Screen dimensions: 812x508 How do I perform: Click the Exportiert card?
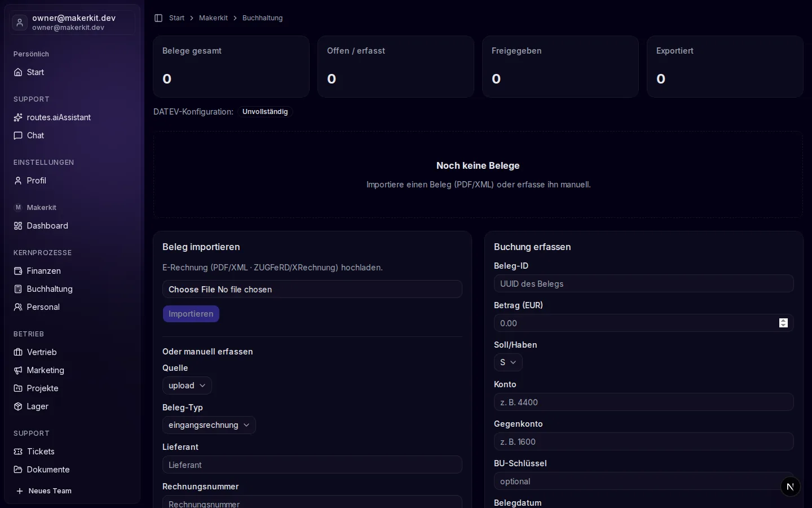725,67
